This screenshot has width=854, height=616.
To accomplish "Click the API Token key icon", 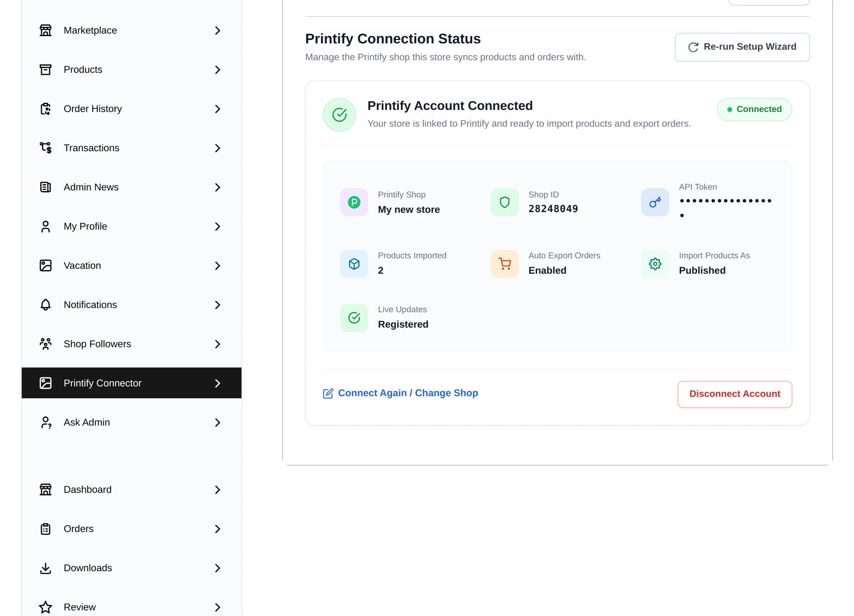I will pyautogui.click(x=655, y=202).
